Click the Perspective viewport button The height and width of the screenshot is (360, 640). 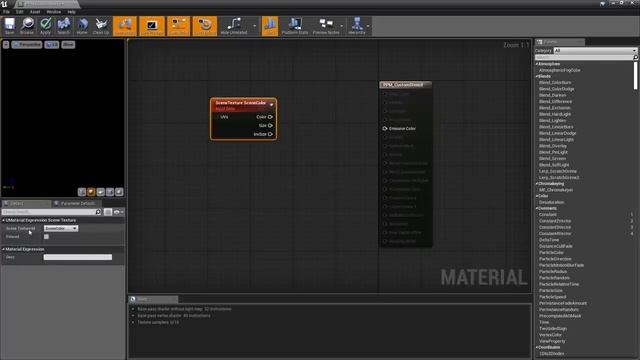click(27, 44)
